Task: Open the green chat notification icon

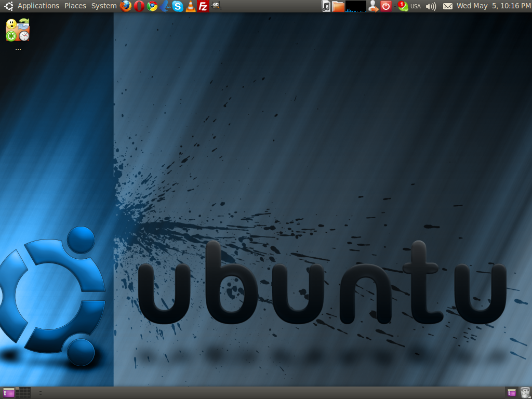Action: 403,6
